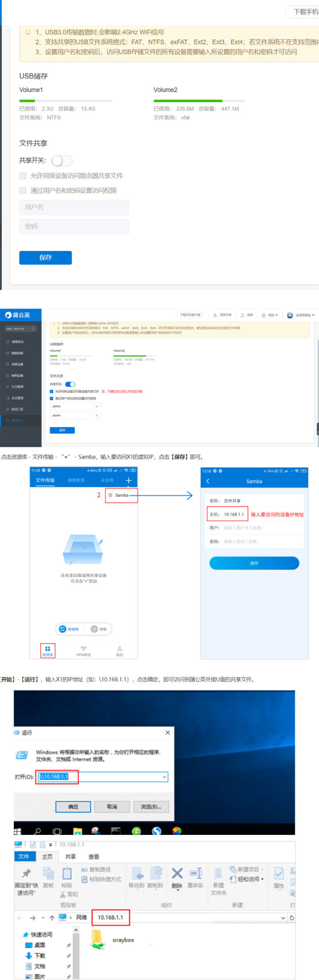Click the large blue 保存 button

tap(46, 257)
